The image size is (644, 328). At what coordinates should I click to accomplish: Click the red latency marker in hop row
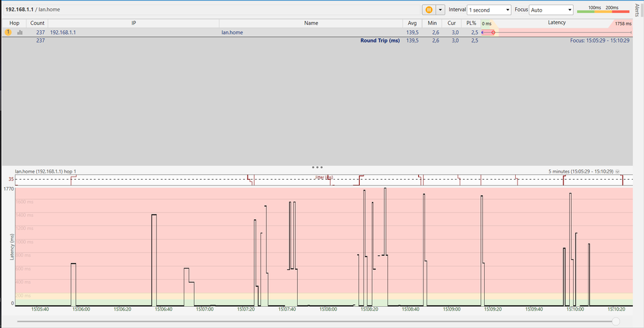[x=493, y=32]
